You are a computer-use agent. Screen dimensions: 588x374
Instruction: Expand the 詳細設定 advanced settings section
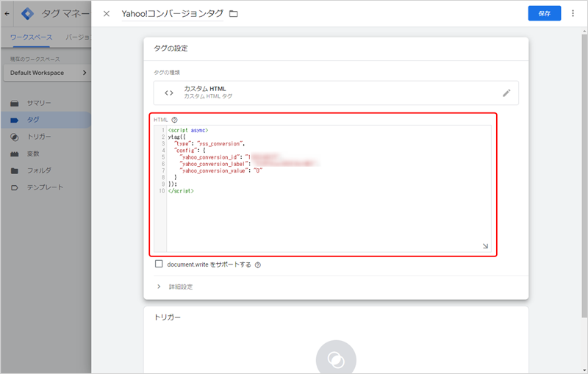[174, 287]
